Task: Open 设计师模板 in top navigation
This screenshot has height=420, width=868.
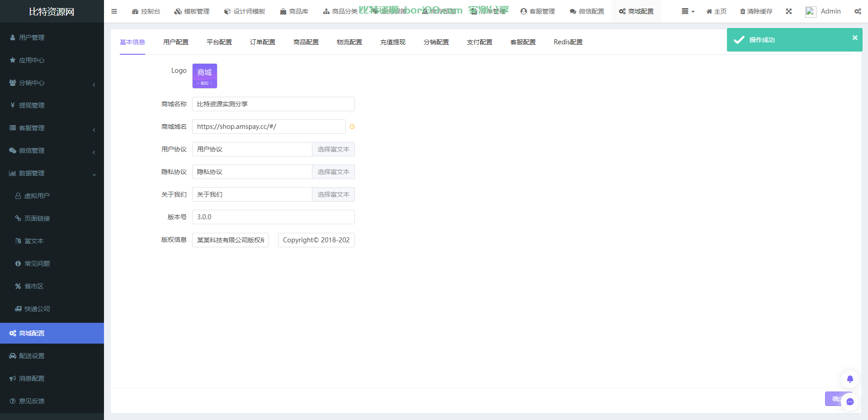Action: pyautogui.click(x=245, y=11)
